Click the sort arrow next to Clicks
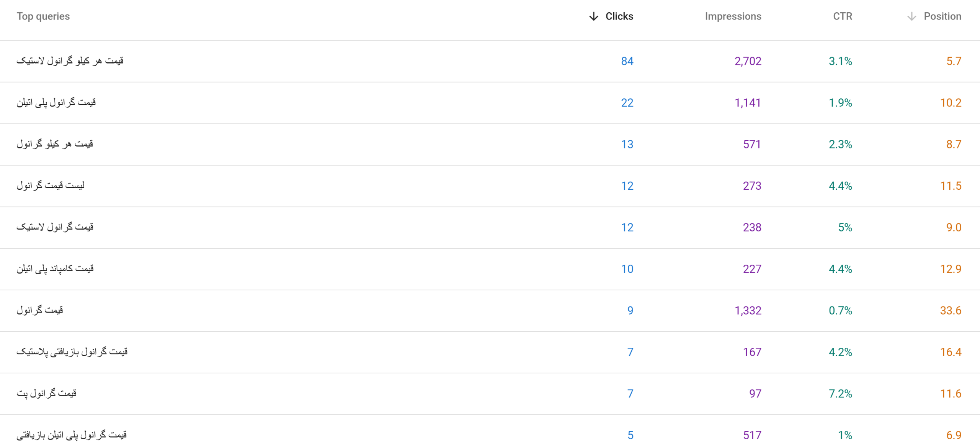 pos(593,16)
